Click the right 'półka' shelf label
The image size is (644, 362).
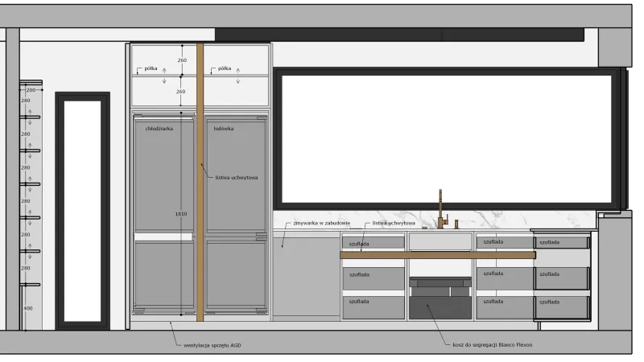coord(225,68)
